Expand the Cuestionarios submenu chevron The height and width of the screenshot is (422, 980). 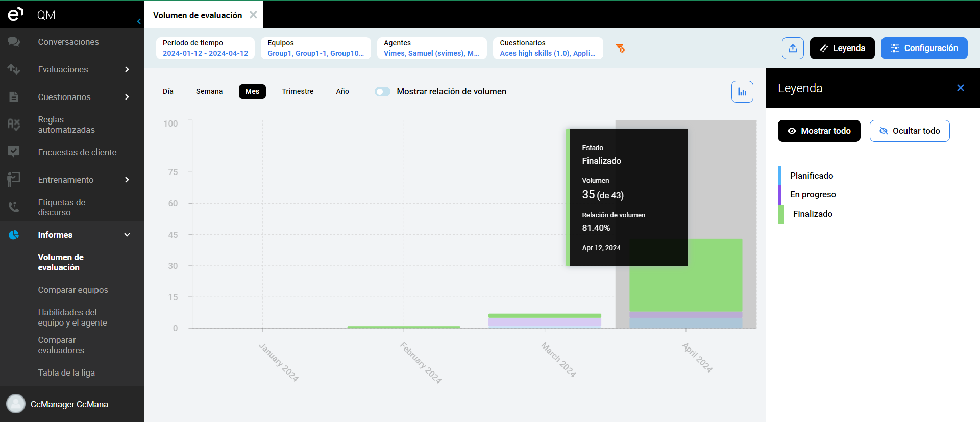click(127, 97)
